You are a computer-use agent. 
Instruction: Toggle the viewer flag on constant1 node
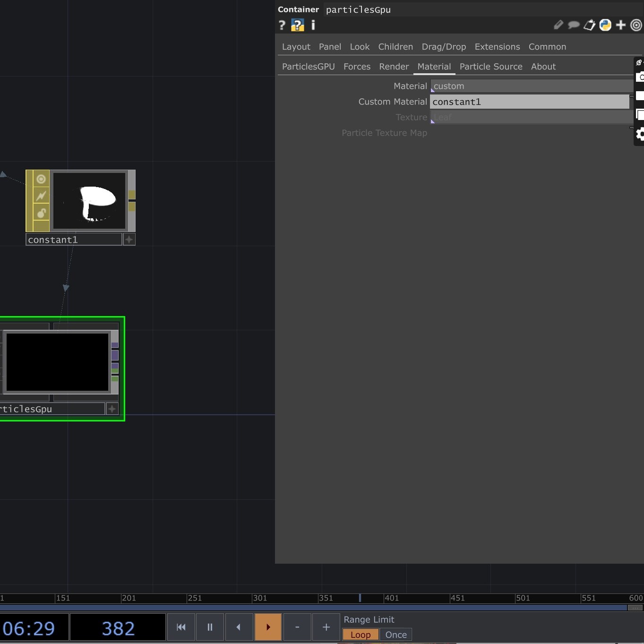click(x=41, y=179)
